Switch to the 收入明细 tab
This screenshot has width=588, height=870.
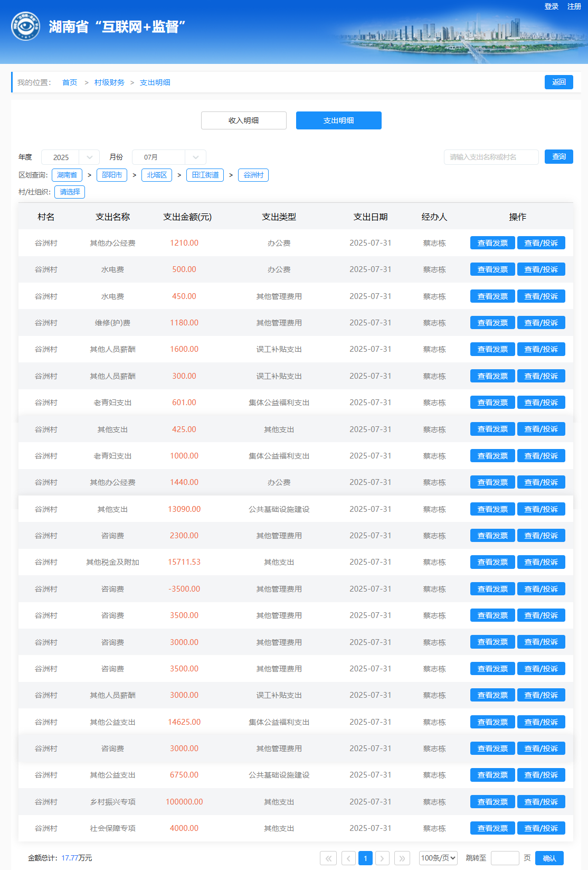243,120
